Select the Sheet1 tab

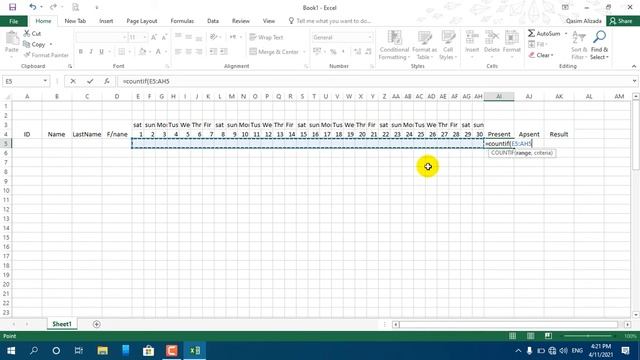(62, 324)
